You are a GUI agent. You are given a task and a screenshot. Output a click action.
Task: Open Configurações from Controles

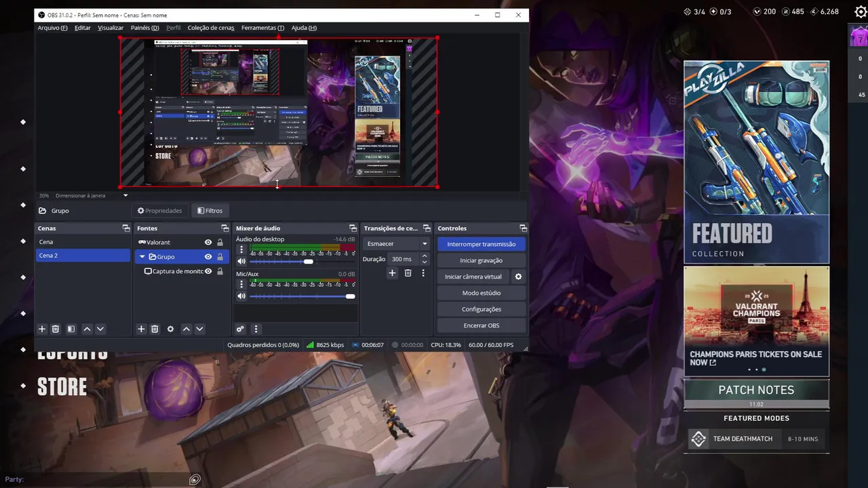[x=481, y=309]
